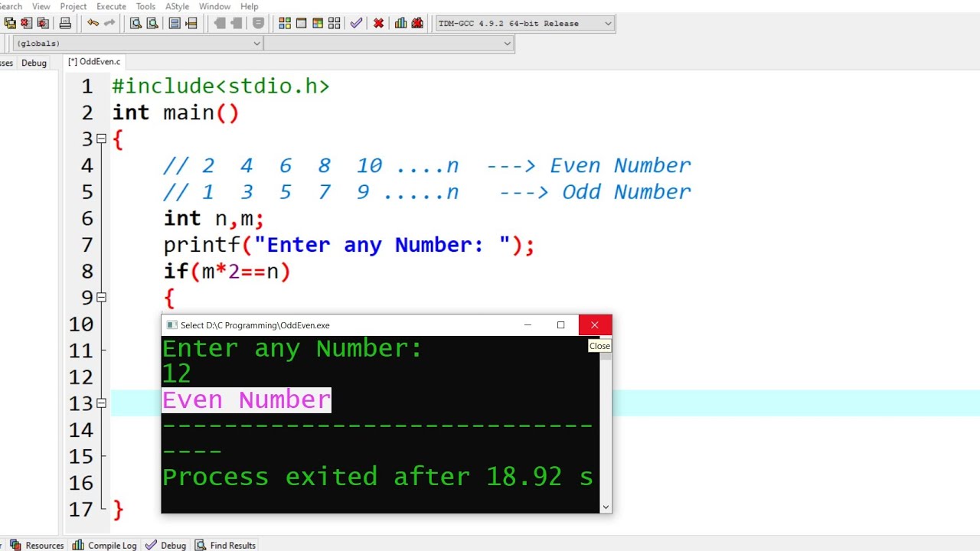Open Find using the magnifier icon

pos(136,23)
